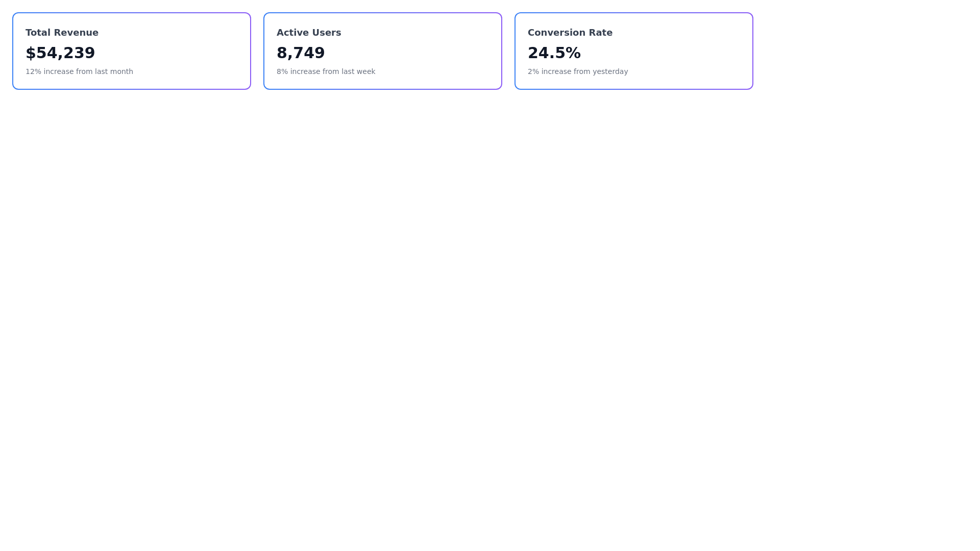
Task: Click the Active Users card
Action: pyautogui.click(x=382, y=51)
